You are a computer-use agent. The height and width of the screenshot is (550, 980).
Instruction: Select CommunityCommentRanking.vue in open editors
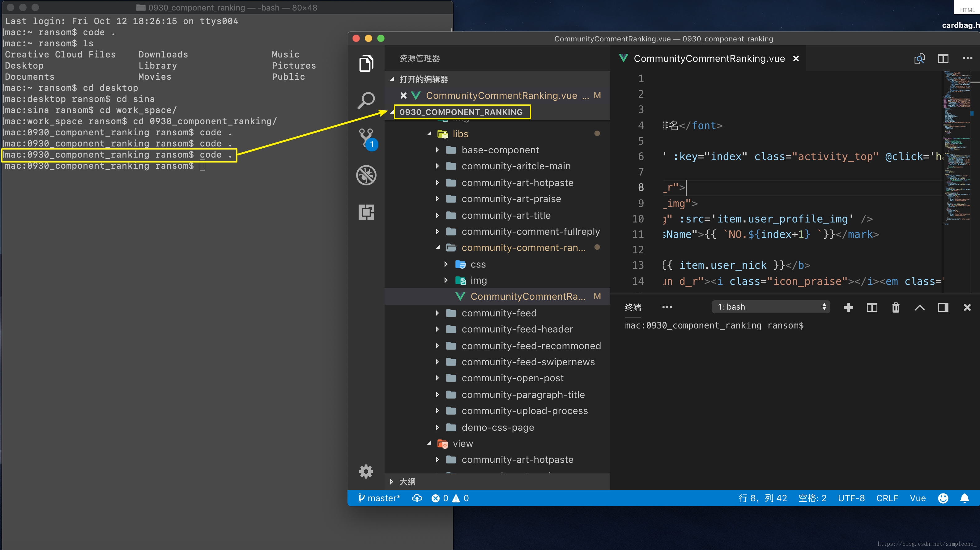tap(498, 95)
